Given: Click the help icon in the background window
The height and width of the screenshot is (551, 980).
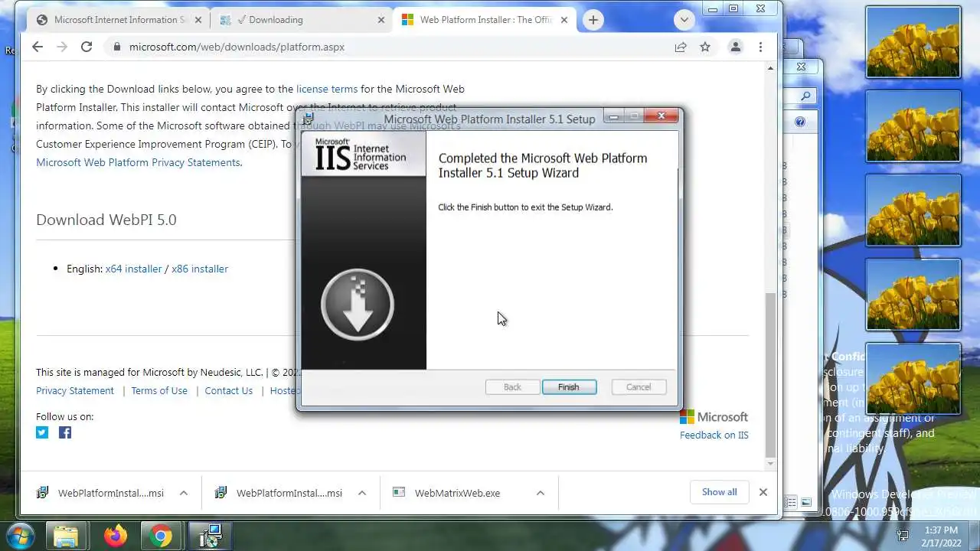Looking at the screenshot, I should 800,122.
